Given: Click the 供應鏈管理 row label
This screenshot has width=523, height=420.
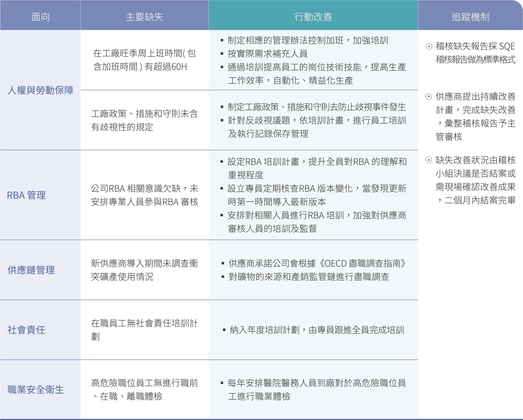Looking at the screenshot, I should pyautogui.click(x=31, y=270).
